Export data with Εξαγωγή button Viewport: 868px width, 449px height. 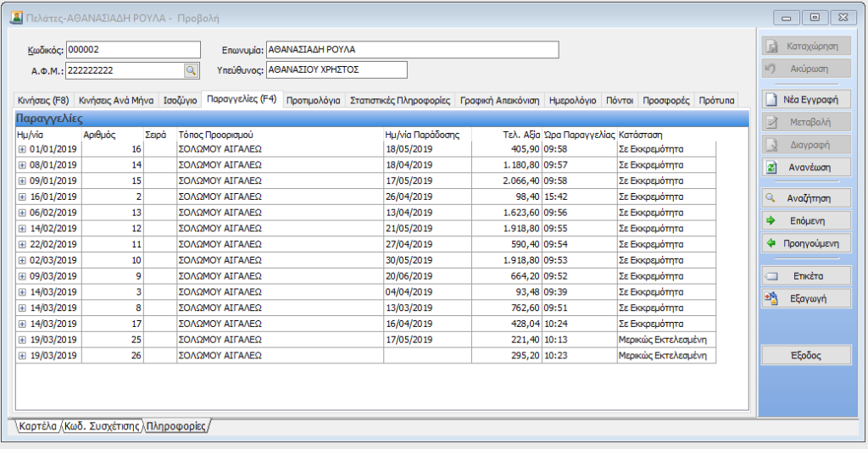click(x=806, y=298)
